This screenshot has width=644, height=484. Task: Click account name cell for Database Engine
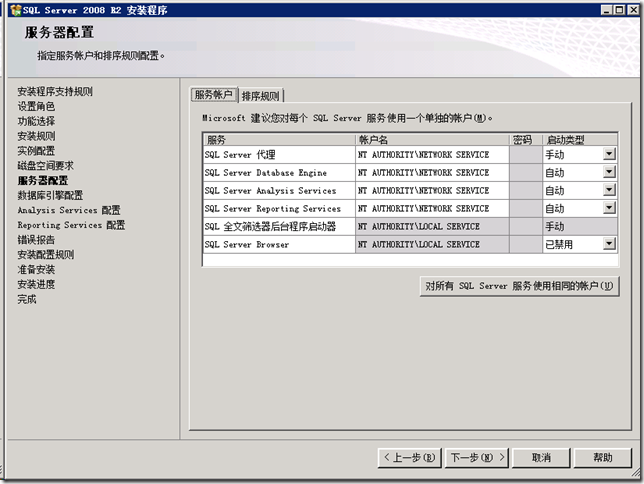click(432, 173)
